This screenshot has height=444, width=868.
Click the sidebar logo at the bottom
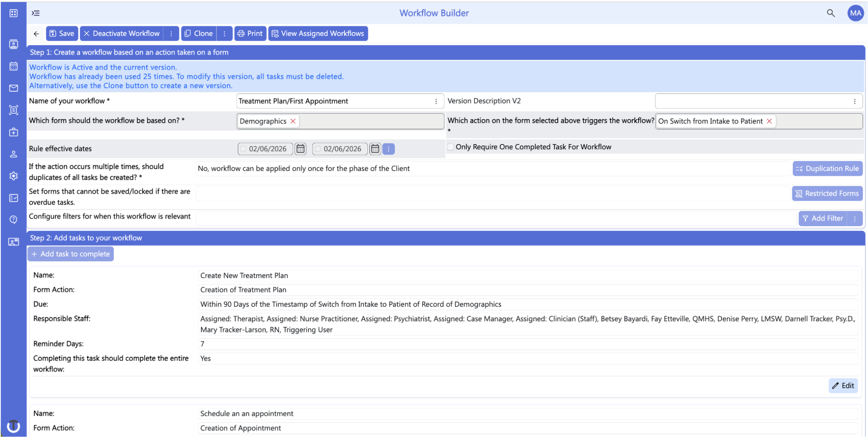(x=13, y=426)
